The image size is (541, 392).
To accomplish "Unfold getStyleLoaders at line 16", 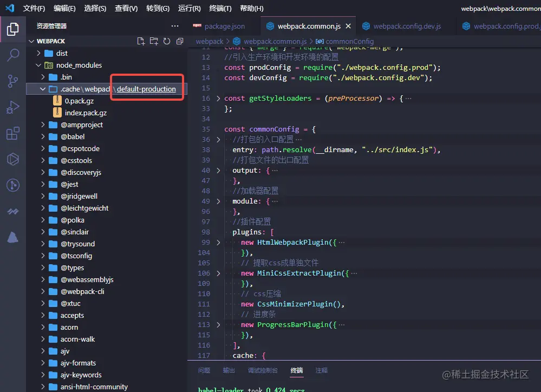I will point(218,99).
